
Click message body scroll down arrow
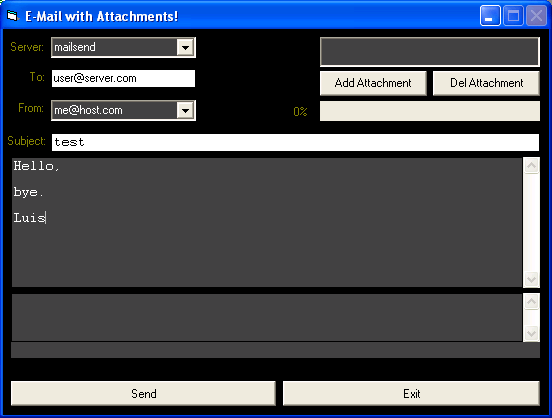click(531, 279)
